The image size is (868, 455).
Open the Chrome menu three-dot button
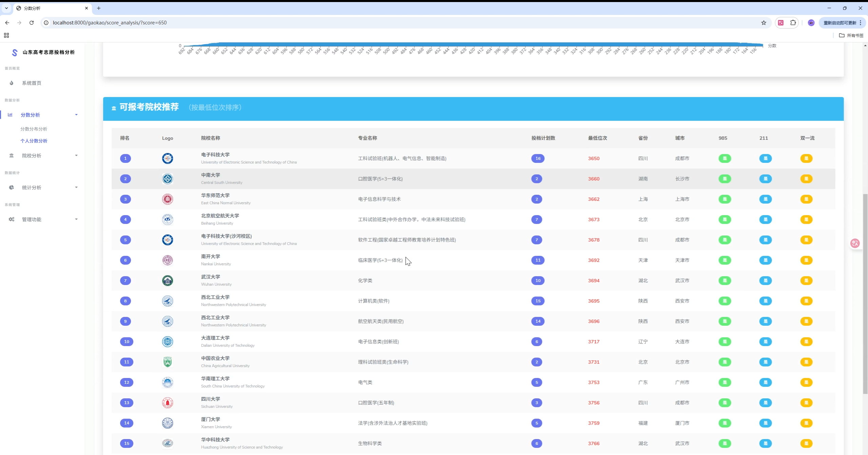pos(861,23)
